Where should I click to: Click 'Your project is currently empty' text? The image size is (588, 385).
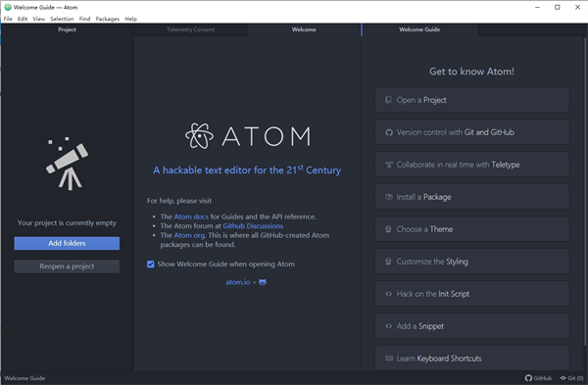[67, 223]
